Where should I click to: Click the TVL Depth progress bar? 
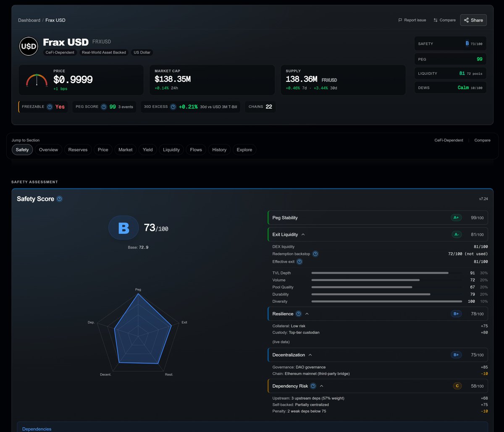386,273
